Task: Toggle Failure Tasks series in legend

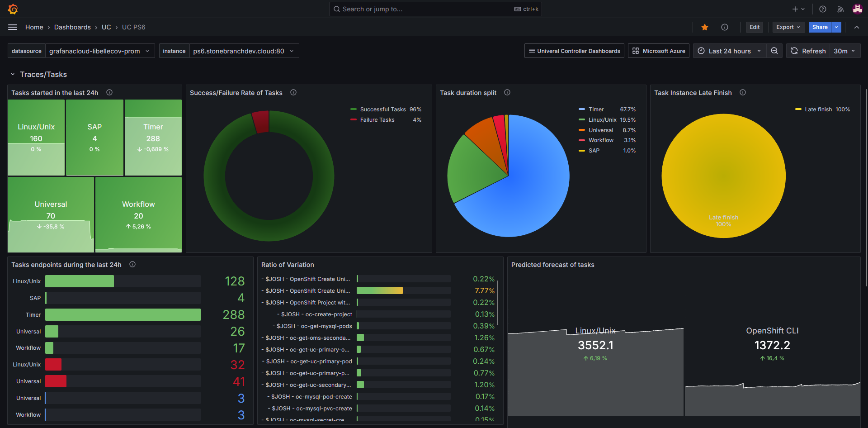Action: pyautogui.click(x=377, y=120)
